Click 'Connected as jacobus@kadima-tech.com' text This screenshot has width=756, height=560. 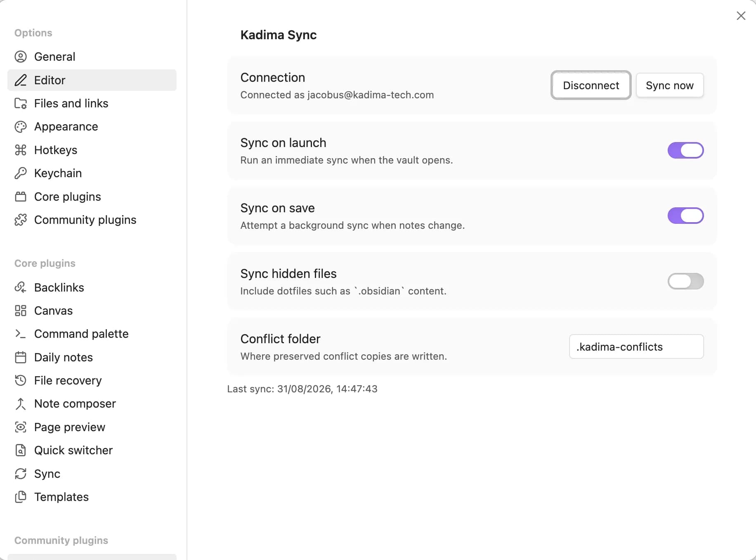[x=337, y=95]
